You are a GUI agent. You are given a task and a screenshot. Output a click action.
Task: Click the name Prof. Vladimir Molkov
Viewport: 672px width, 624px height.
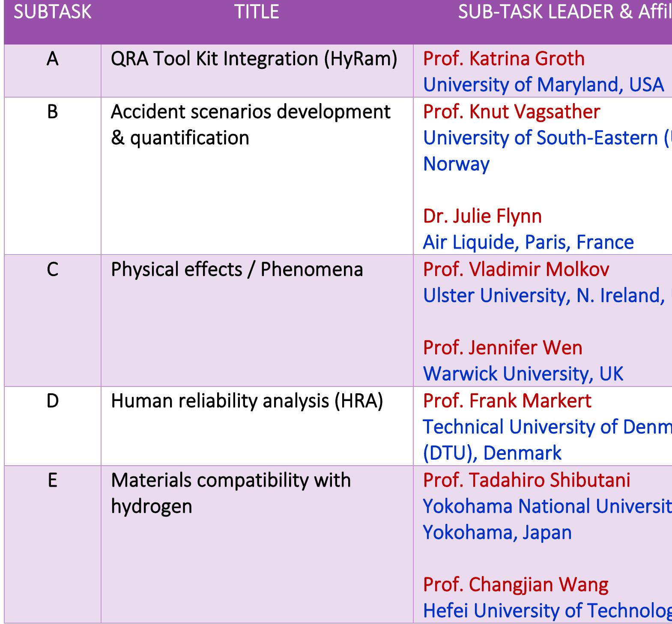click(x=516, y=270)
